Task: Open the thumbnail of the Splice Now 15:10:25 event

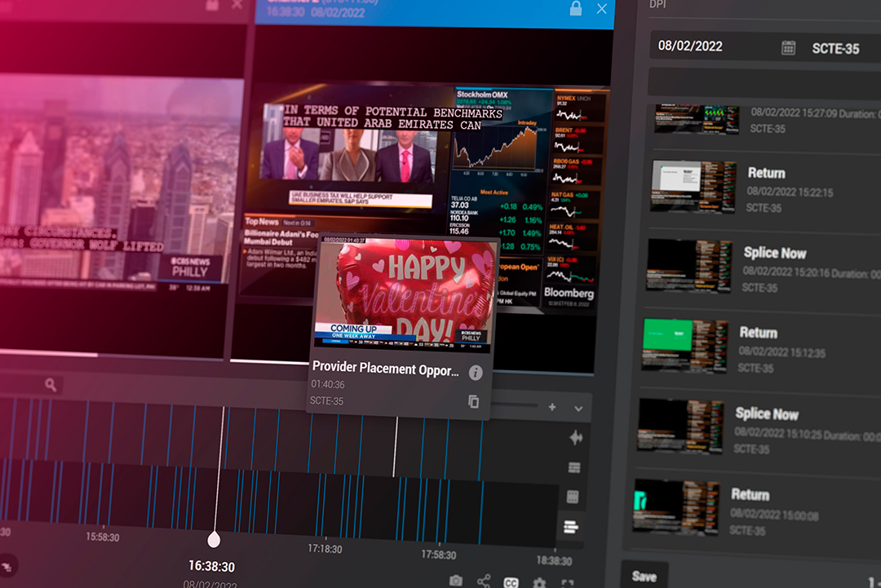Action: coord(681,427)
